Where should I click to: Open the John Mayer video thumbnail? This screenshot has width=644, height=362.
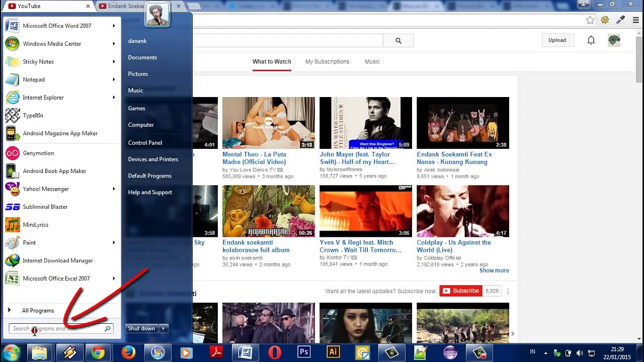pyautogui.click(x=366, y=123)
